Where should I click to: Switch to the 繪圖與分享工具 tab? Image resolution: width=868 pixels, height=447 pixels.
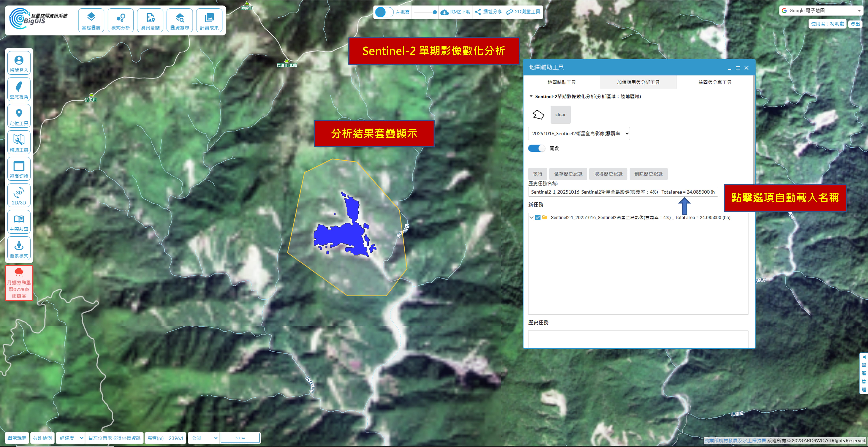click(715, 82)
